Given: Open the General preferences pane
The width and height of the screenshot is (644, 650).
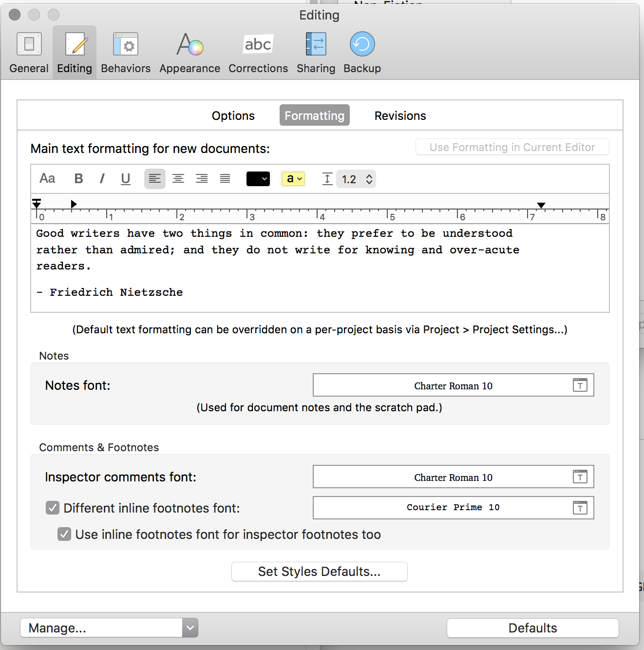Looking at the screenshot, I should (x=29, y=53).
